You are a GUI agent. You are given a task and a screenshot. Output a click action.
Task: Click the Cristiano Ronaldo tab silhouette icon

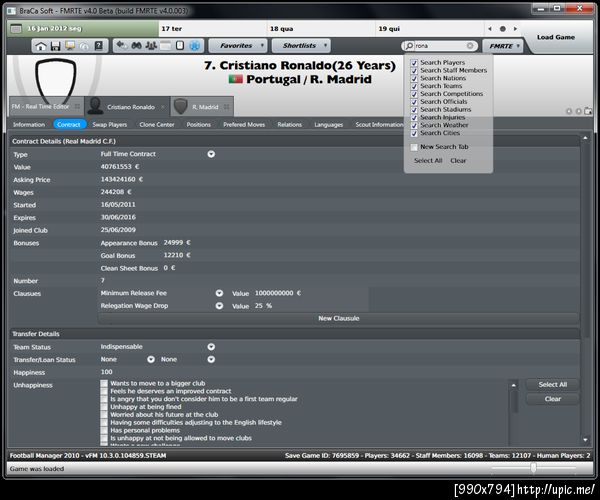click(x=95, y=106)
